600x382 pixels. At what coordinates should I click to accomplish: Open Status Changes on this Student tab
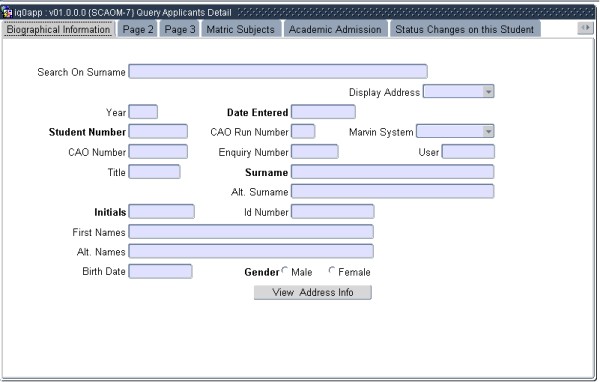pyautogui.click(x=465, y=29)
